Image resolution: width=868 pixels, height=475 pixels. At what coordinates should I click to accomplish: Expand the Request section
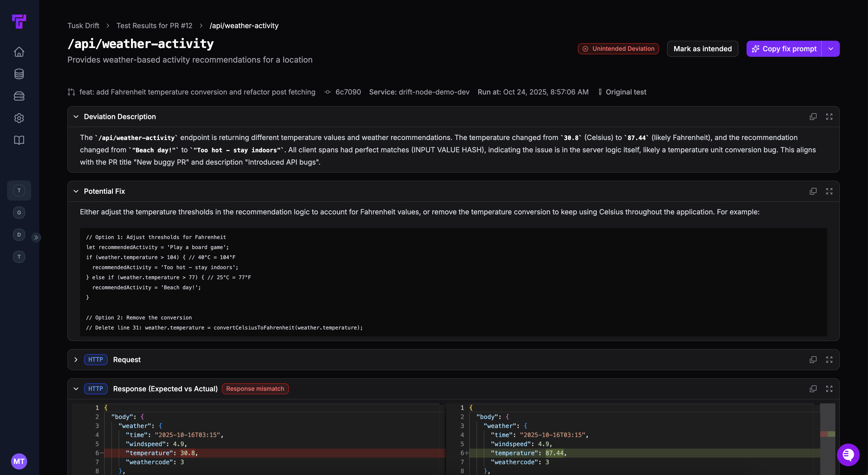(x=76, y=359)
